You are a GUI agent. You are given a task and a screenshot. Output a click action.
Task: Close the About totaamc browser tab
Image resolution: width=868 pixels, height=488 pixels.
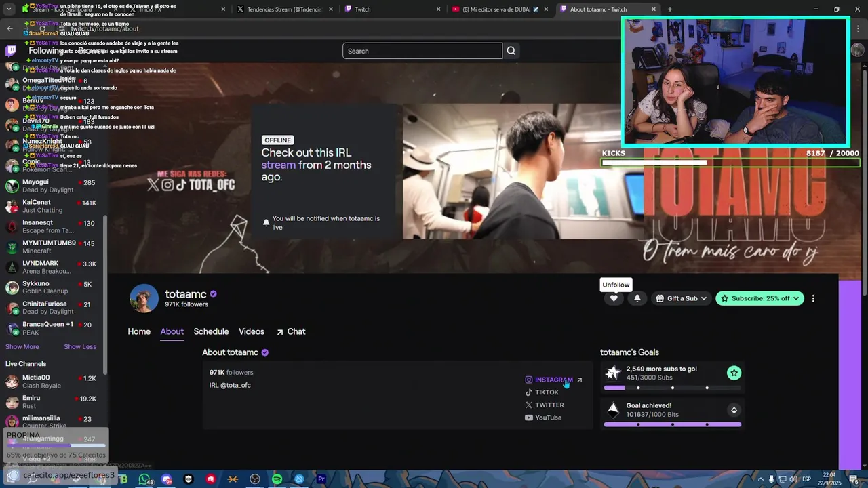click(x=654, y=9)
